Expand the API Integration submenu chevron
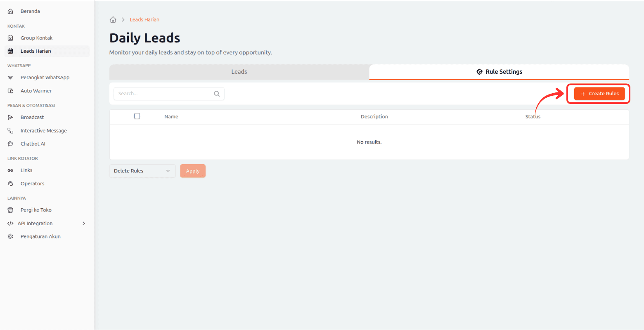 [x=84, y=224]
